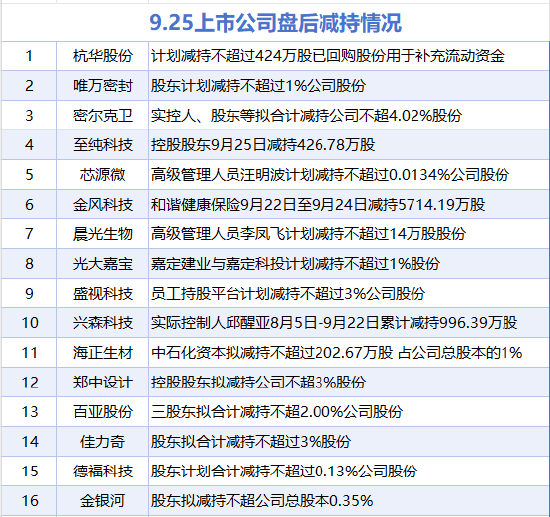
Task: Select row number 10 cell
Action: click(29, 323)
